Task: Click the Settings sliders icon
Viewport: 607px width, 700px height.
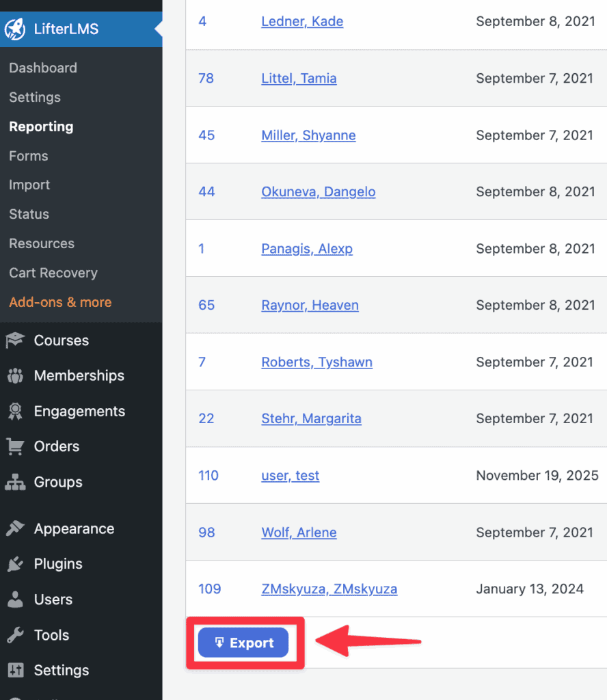Action: click(15, 670)
